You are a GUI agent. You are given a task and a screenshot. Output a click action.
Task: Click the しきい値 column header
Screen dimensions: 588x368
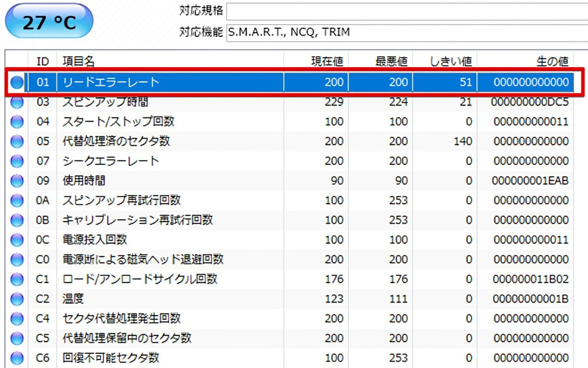coord(445,61)
